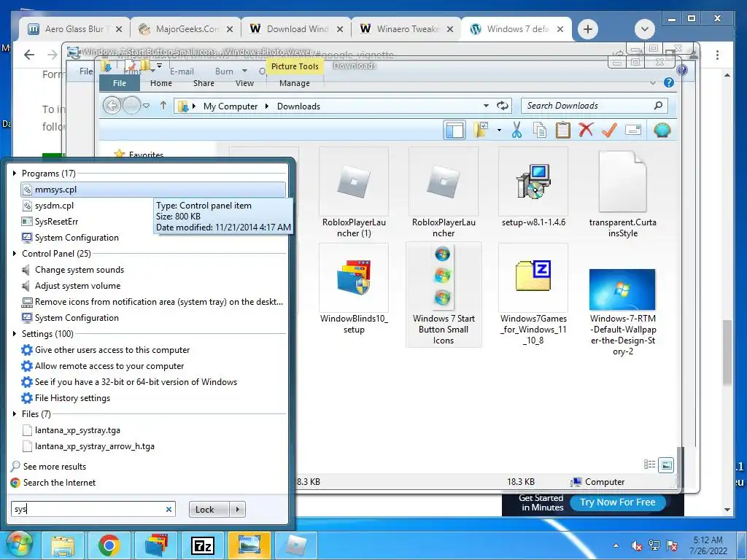Click the Picture Tools contextual tab
The image size is (747, 560).
click(295, 66)
